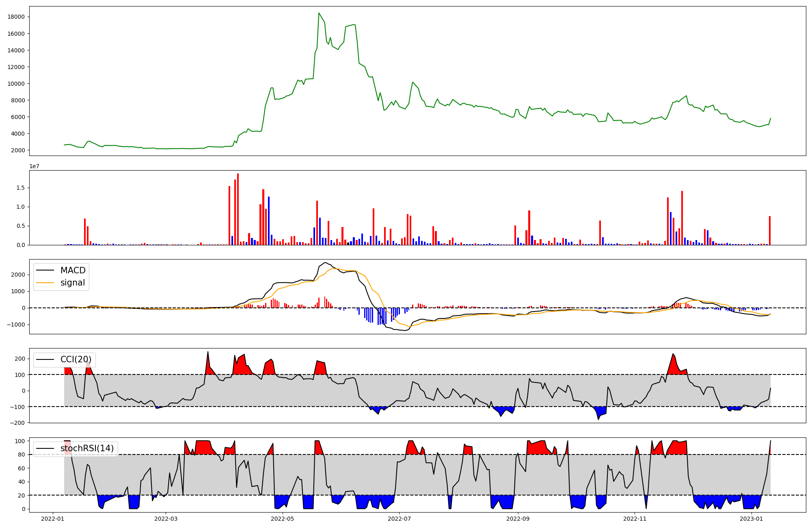
Task: Click the 2022-09 date axis label
Action: 518,519
